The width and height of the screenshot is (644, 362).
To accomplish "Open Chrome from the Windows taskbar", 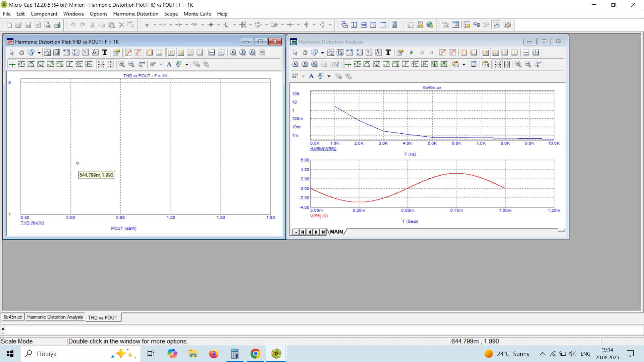I will pyautogui.click(x=255, y=354).
